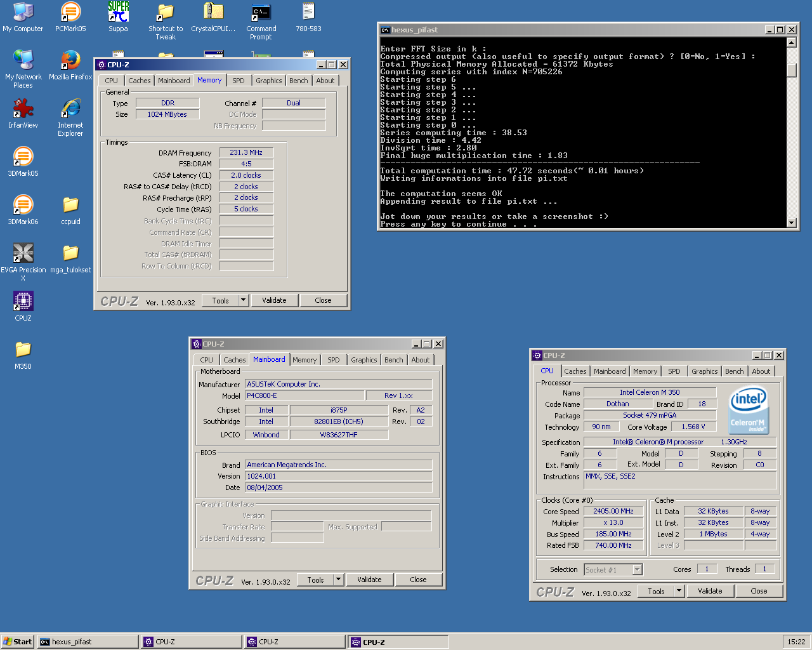This screenshot has height=650, width=812.
Task: Click Intel Celeron M logo in CPU-Z
Action: click(x=748, y=411)
